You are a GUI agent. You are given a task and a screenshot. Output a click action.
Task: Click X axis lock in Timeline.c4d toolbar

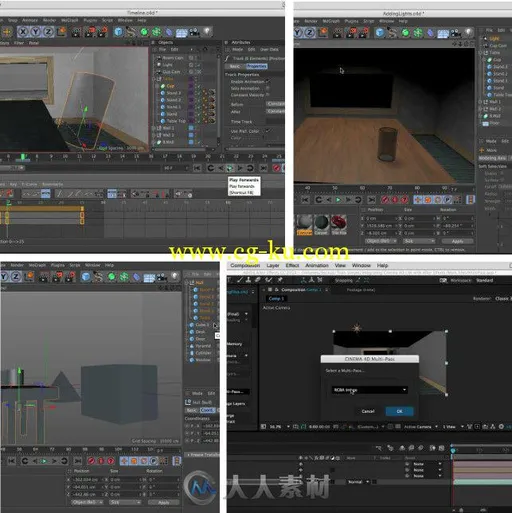[23, 32]
